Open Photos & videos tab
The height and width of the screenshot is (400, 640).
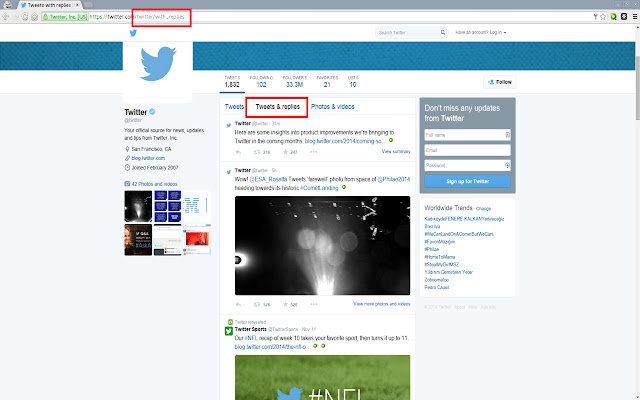click(x=333, y=107)
